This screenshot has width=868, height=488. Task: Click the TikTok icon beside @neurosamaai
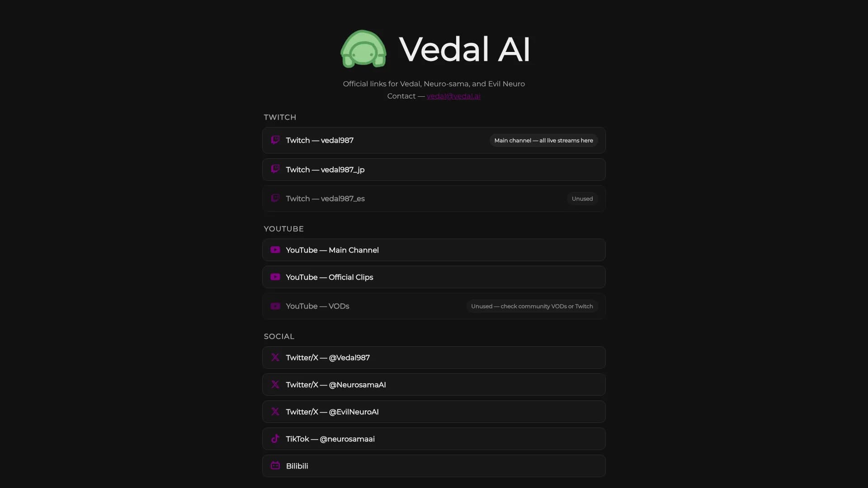pyautogui.click(x=275, y=439)
